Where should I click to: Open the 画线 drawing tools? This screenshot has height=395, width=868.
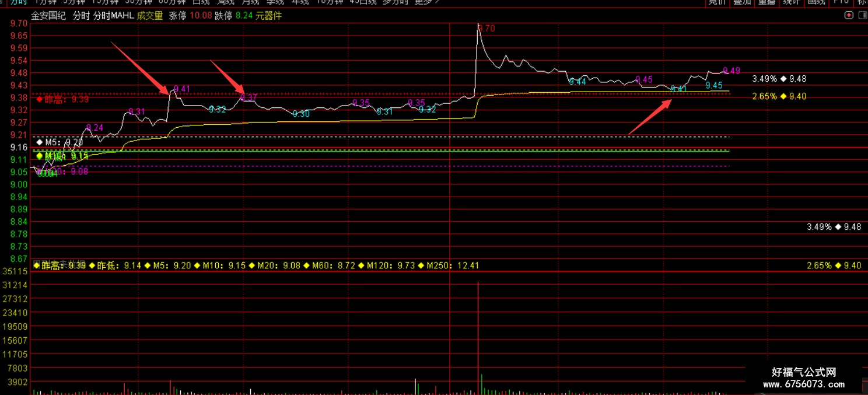pos(817,2)
